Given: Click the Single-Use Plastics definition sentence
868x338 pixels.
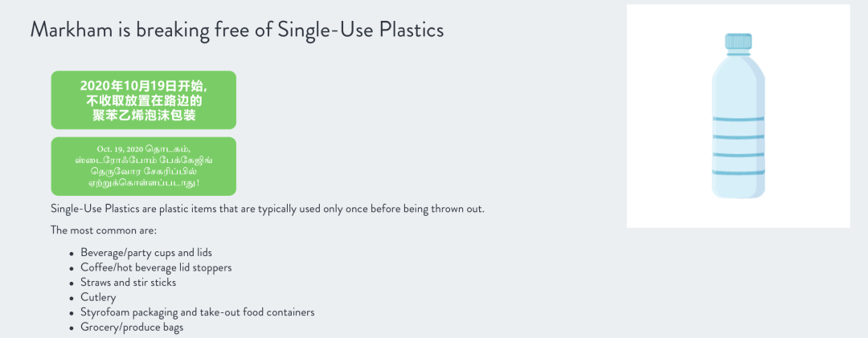Looking at the screenshot, I should 268,210.
